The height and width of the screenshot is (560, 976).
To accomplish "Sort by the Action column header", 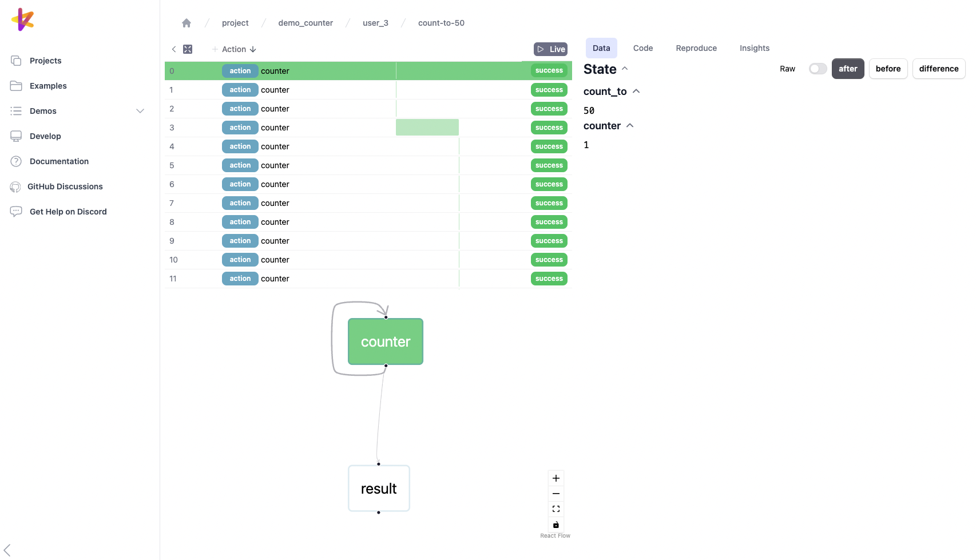I will tap(239, 49).
